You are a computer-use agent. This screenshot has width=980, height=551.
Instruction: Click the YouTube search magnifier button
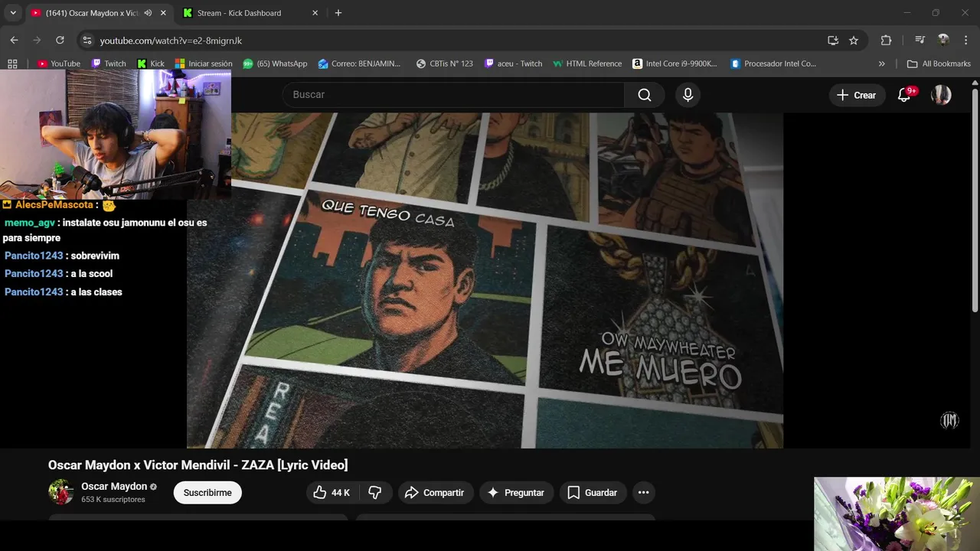(x=645, y=95)
